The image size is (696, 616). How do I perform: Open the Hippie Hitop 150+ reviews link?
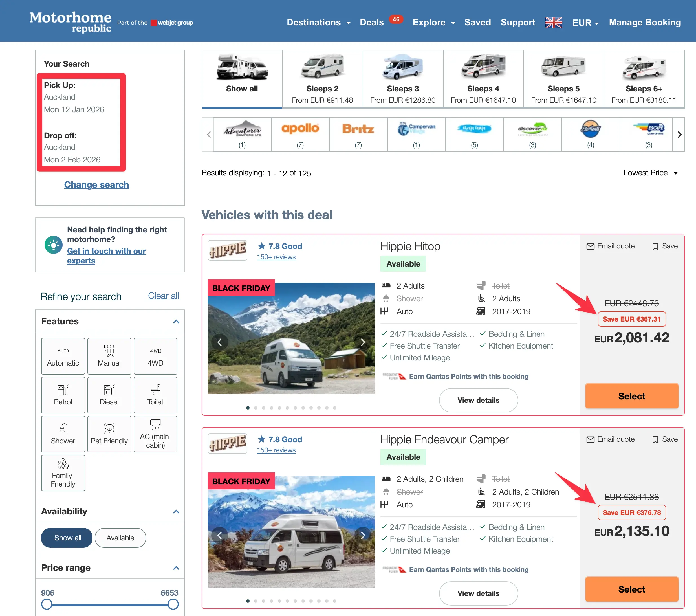click(x=276, y=257)
